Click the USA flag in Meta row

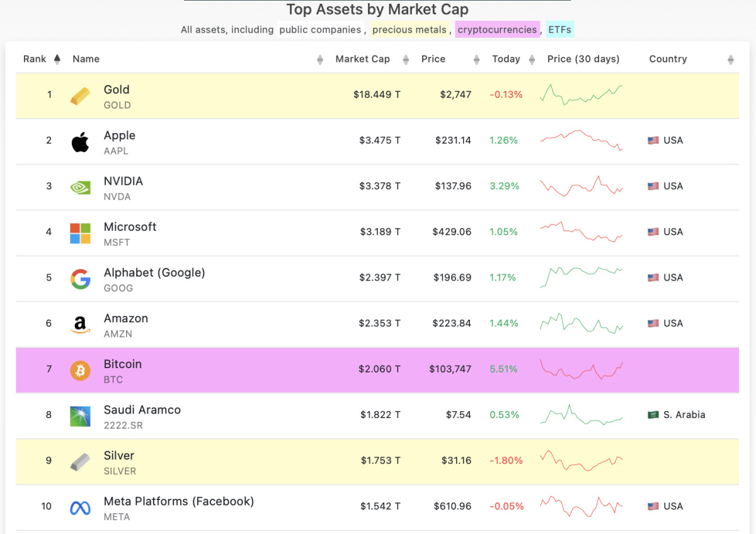coord(653,506)
